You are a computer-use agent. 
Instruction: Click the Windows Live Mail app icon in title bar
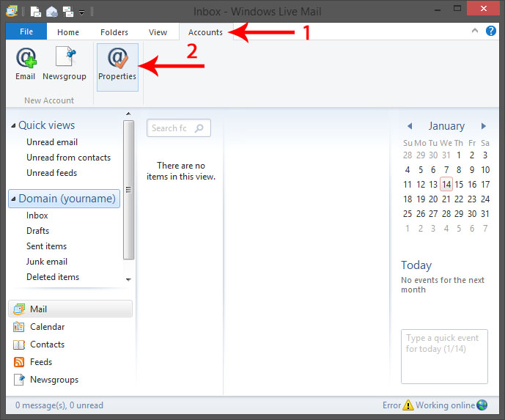coord(12,11)
